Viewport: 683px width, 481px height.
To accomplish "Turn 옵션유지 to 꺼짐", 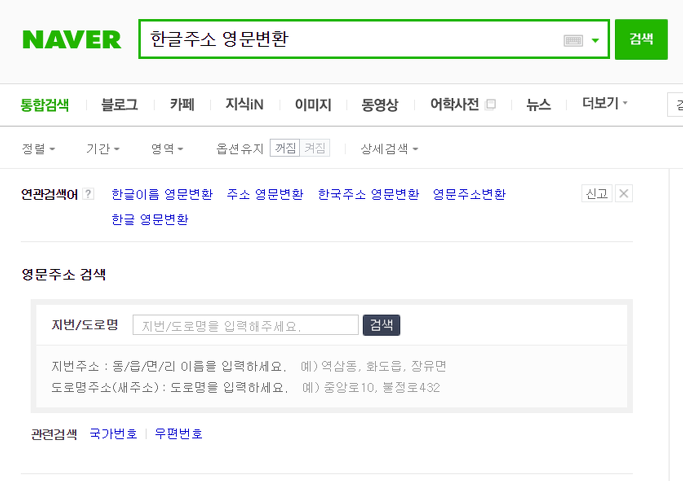I will 285,148.
